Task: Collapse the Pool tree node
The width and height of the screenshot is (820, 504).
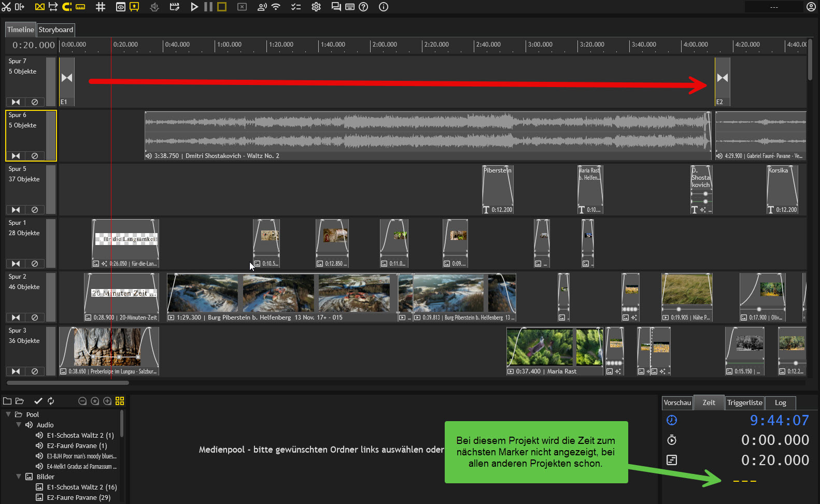Action: tap(8, 414)
